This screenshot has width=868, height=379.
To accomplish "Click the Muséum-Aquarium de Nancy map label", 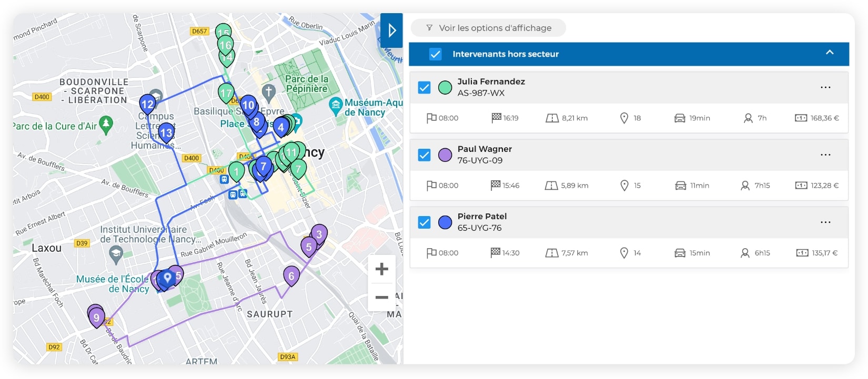I will point(372,107).
